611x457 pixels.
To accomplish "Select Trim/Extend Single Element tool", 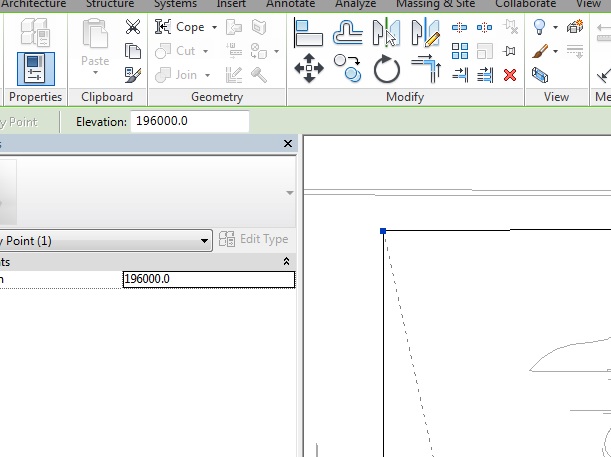I will pos(460,75).
